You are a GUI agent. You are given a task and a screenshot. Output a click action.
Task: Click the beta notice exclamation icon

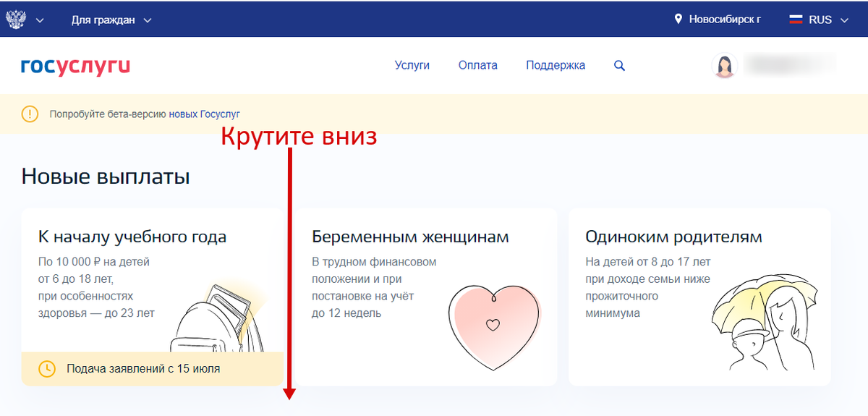(x=30, y=114)
